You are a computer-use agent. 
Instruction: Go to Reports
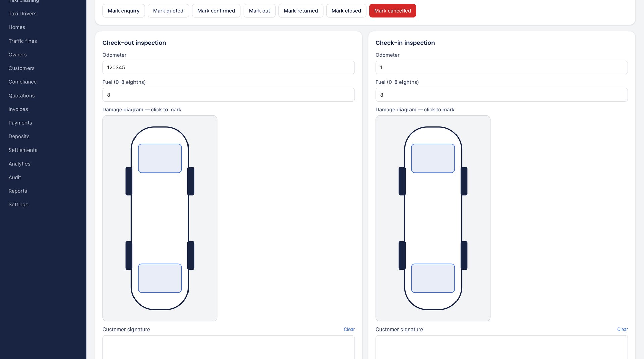(18, 191)
